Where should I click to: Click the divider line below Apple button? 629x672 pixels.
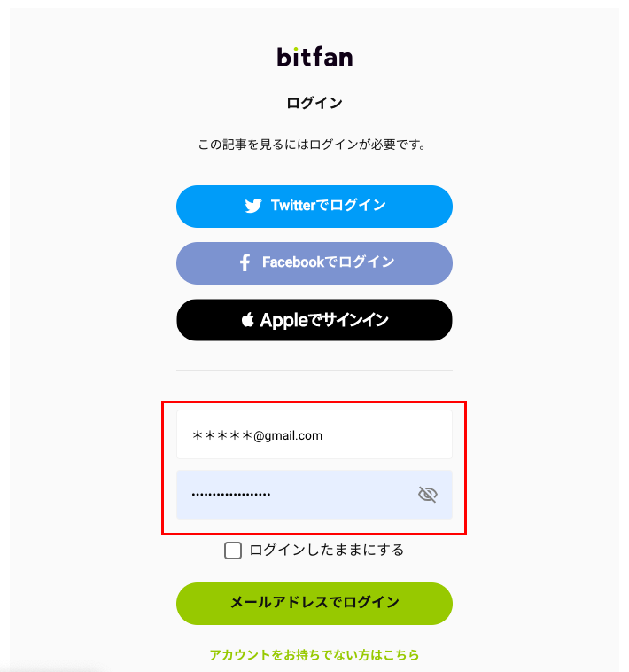[314, 370]
